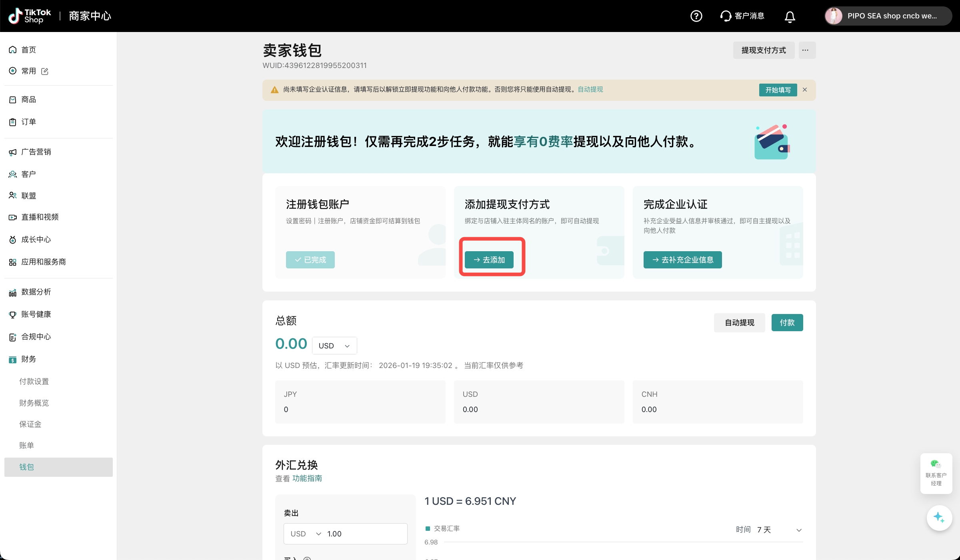
Task: Open 客户消息 headset icon
Action: pyautogui.click(x=726, y=16)
